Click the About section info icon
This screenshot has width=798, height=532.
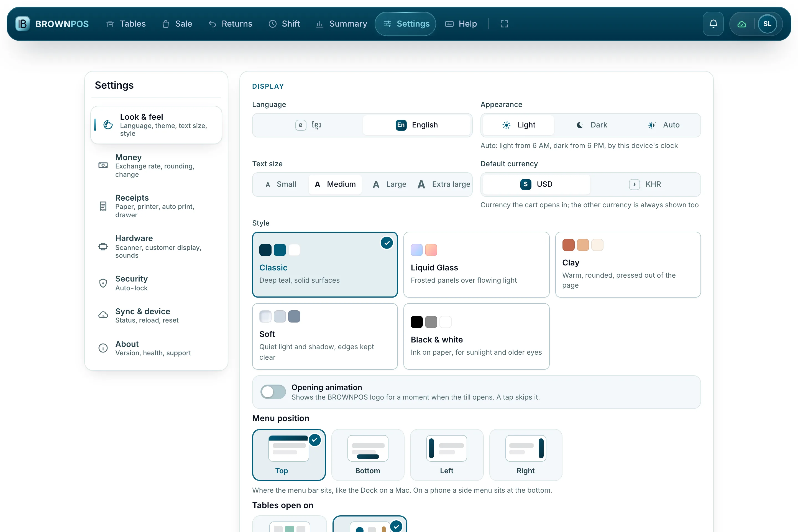103,348
